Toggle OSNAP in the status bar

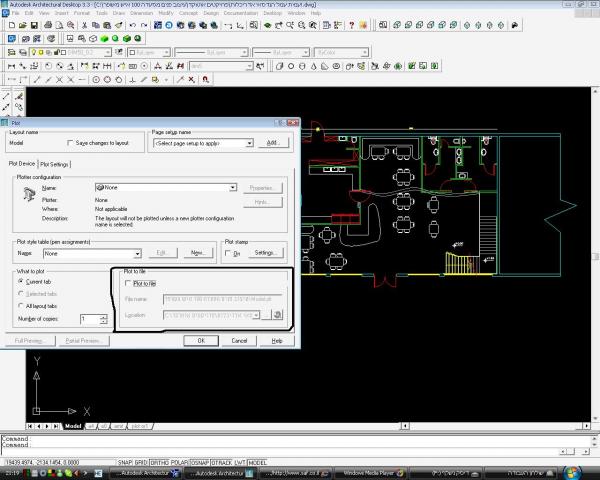point(199,463)
